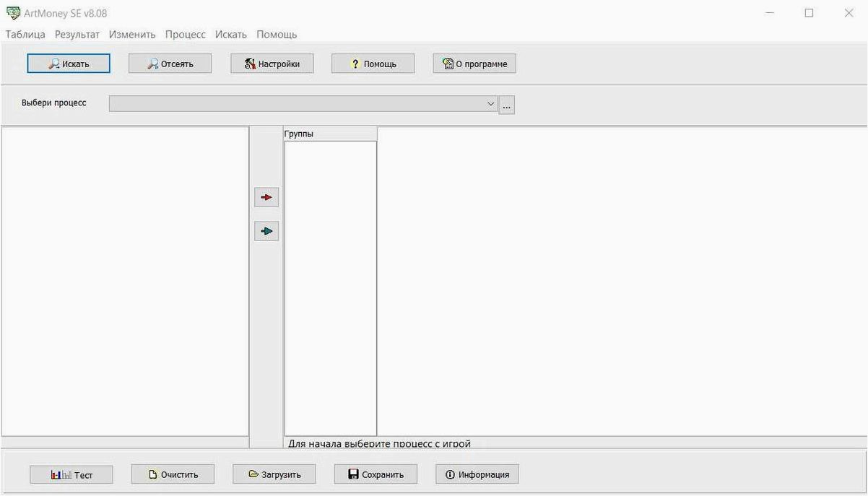Click the Помощь help button

(x=373, y=64)
